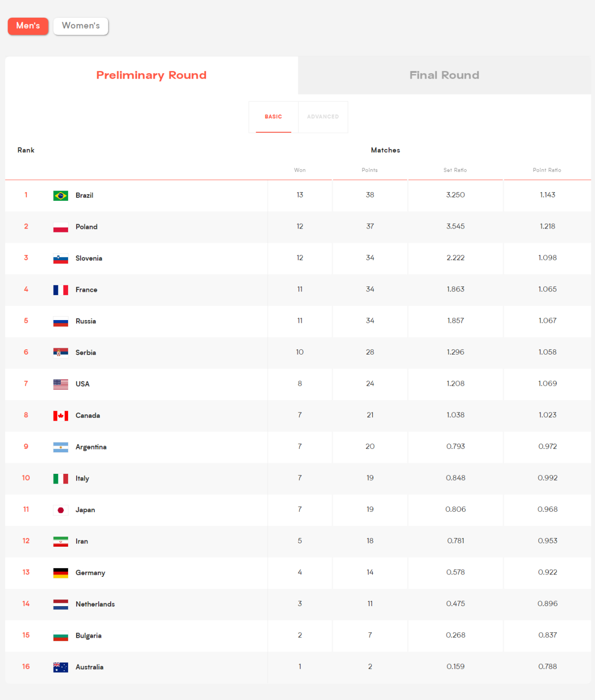The image size is (595, 700).
Task: Click the Point Ratio column header
Action: point(547,170)
